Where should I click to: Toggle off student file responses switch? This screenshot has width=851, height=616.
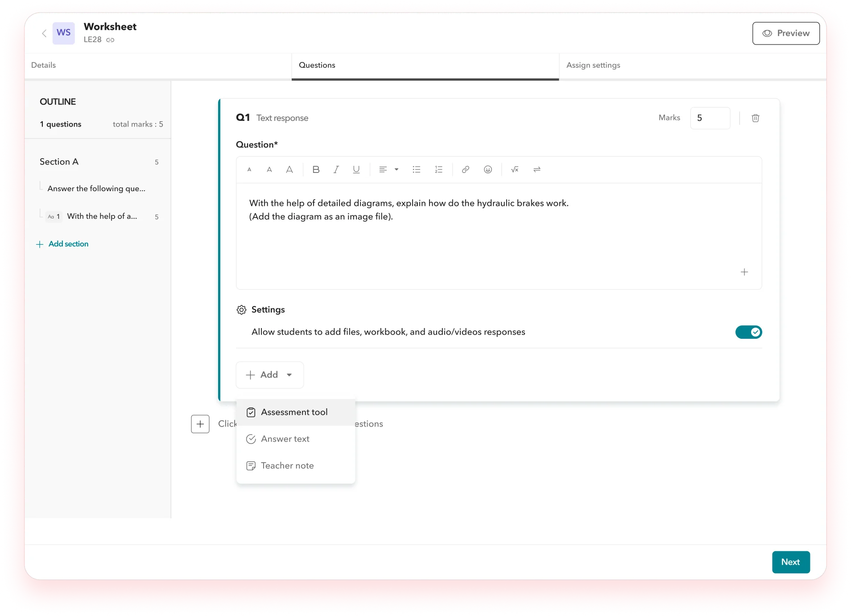748,332
